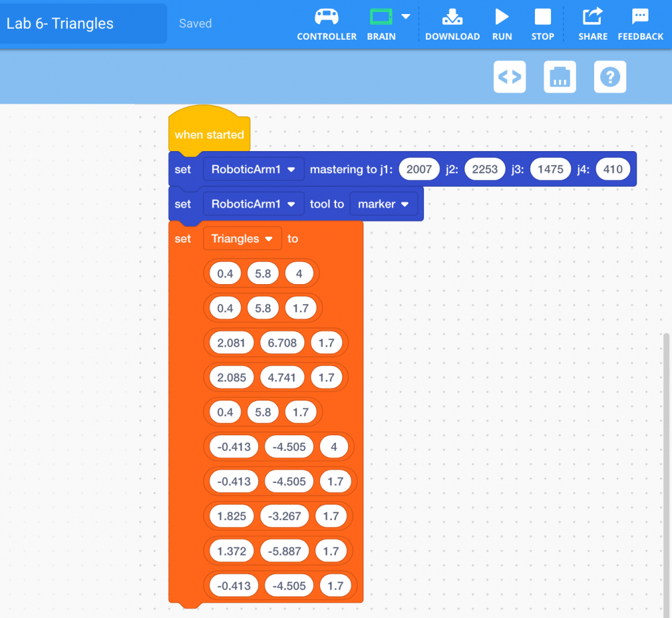Open RoboticArm1 dropdown in tool block
The image size is (672, 618).
(253, 204)
